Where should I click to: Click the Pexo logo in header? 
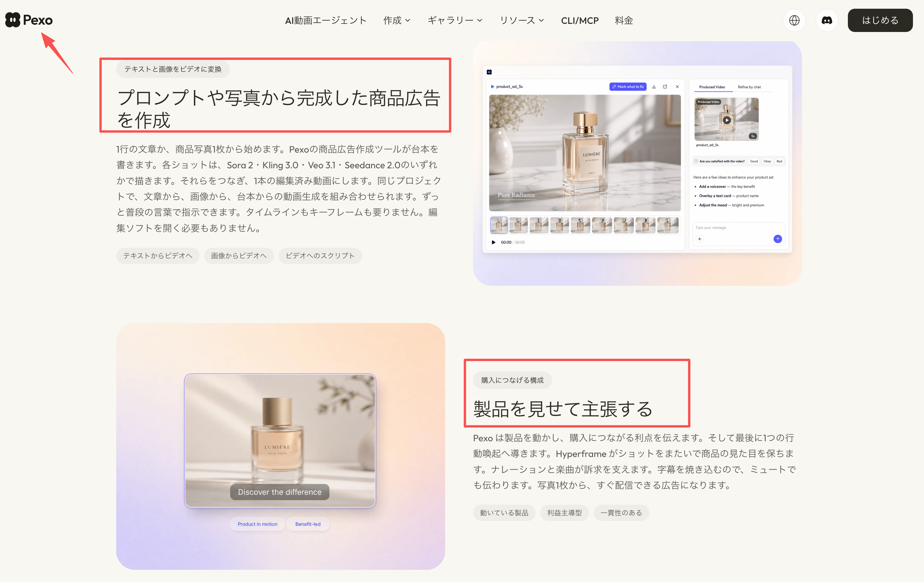(29, 20)
